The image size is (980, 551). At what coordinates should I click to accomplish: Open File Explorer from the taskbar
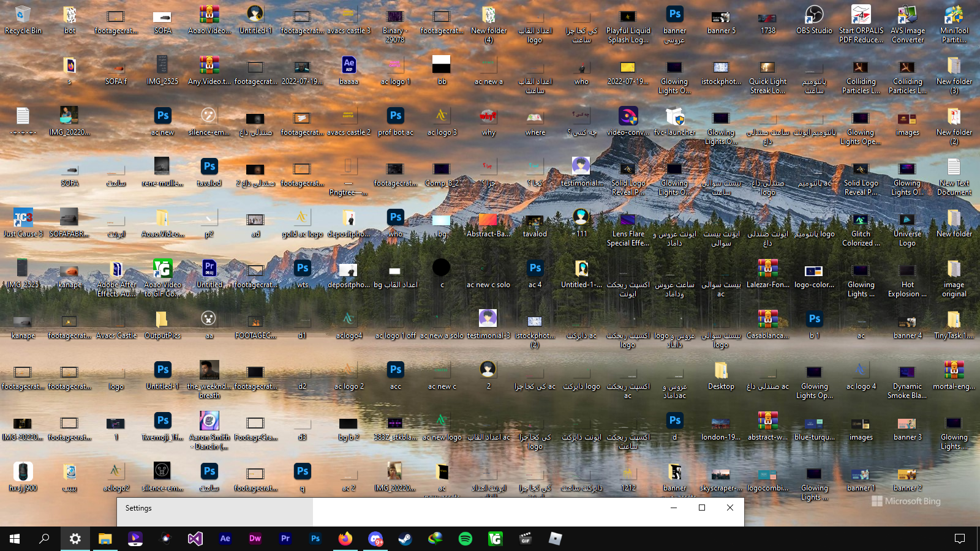click(105, 539)
